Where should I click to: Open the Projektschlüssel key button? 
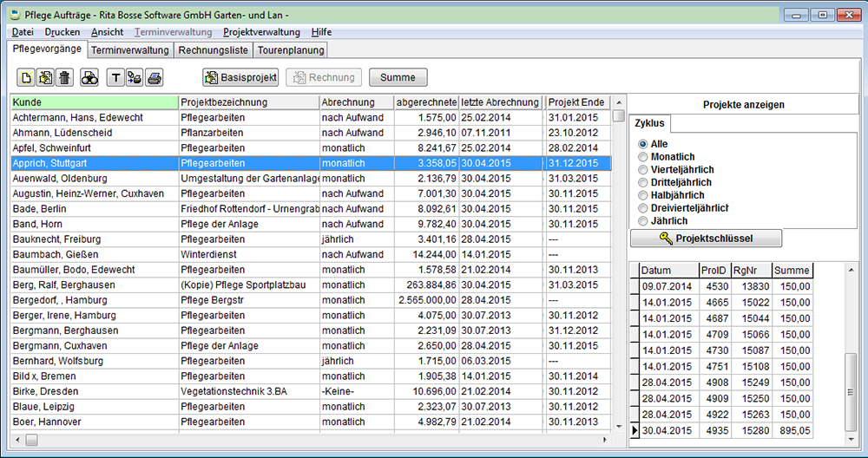coord(706,239)
